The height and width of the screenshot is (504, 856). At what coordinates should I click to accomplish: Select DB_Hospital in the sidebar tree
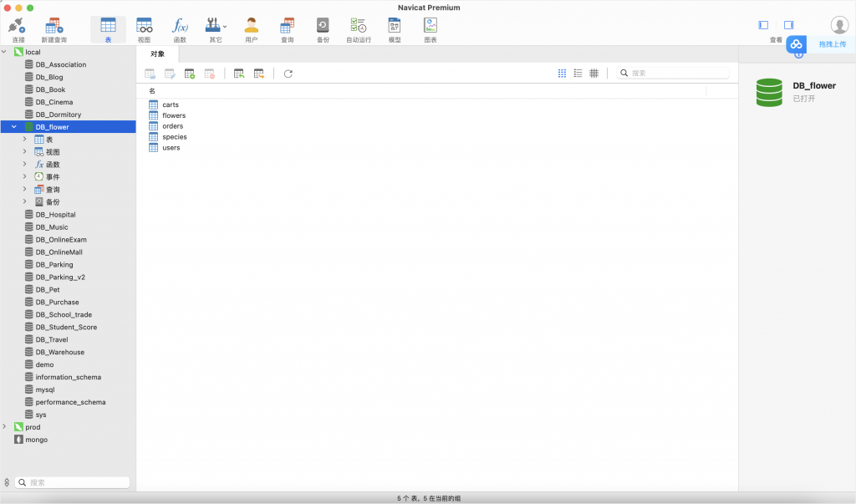click(55, 215)
